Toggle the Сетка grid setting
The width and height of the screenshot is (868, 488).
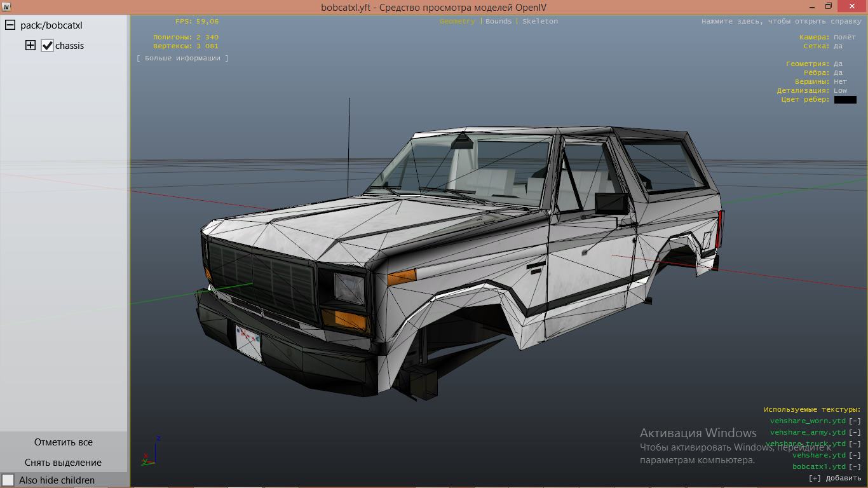tap(838, 46)
